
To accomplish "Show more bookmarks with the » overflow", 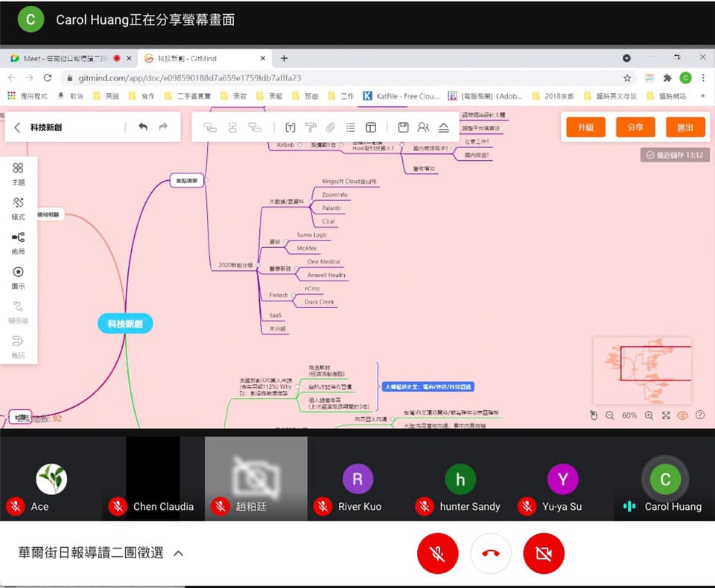I will coord(702,96).
